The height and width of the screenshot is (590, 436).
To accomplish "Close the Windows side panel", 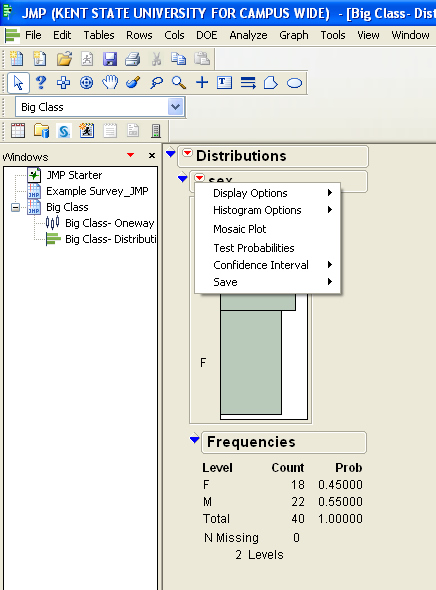I will coord(152,155).
